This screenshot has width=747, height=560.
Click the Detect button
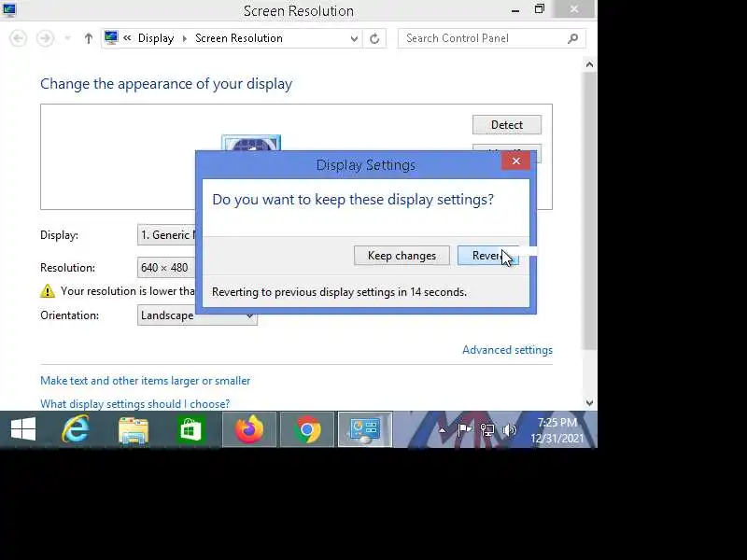tap(506, 125)
